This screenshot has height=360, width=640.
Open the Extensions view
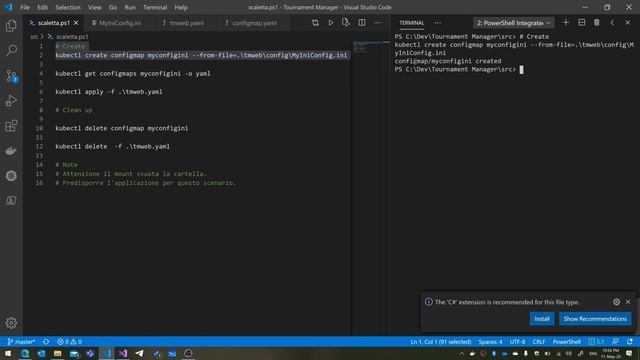tap(11, 126)
